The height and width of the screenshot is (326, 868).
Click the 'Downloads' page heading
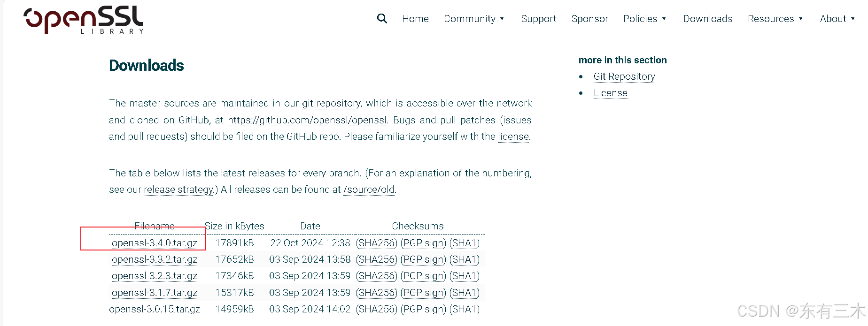(x=147, y=66)
